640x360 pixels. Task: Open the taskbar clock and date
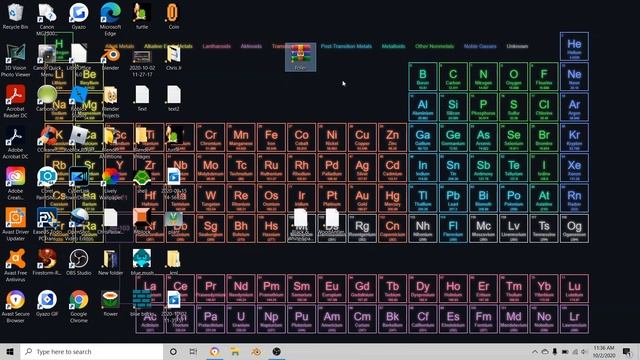[x=604, y=351]
